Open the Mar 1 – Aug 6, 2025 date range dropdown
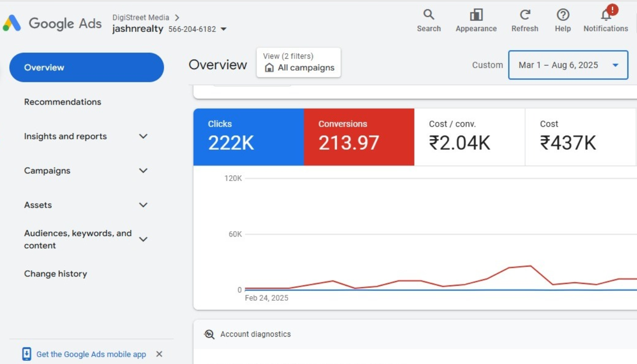The width and height of the screenshot is (637, 364). [x=568, y=65]
